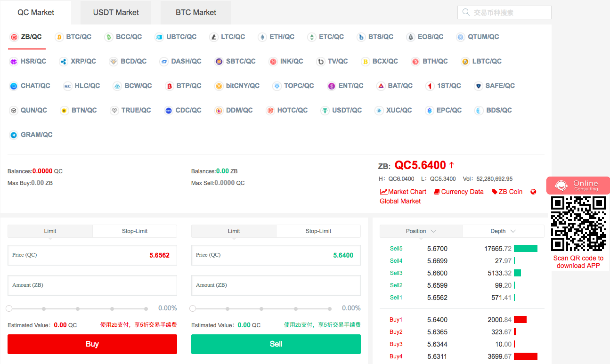
Task: Click the app download QR code
Action: point(578,224)
